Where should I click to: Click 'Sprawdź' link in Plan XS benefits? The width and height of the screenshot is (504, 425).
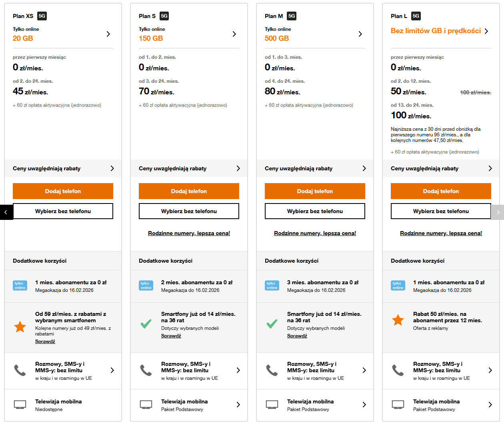click(x=45, y=341)
